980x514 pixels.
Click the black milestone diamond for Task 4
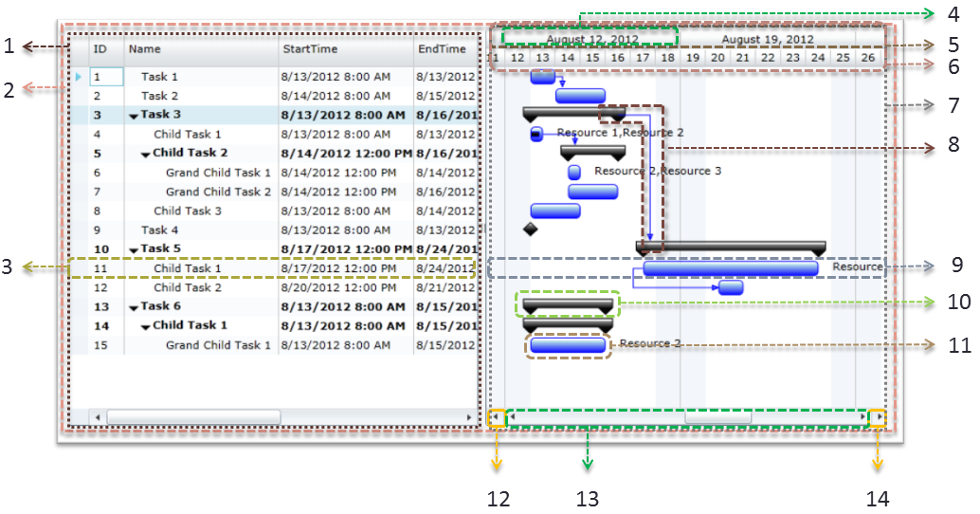pos(530,229)
